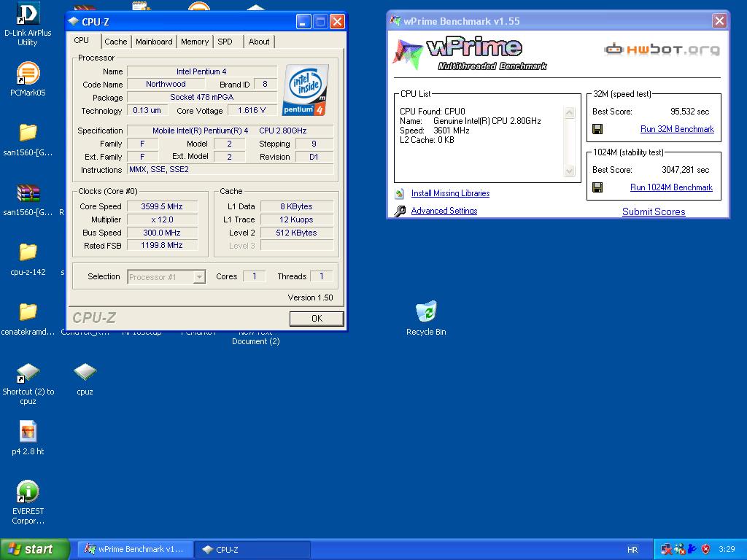Image resolution: width=747 pixels, height=560 pixels.
Task: Click the Install Missing Libraries page icon
Action: click(400, 194)
